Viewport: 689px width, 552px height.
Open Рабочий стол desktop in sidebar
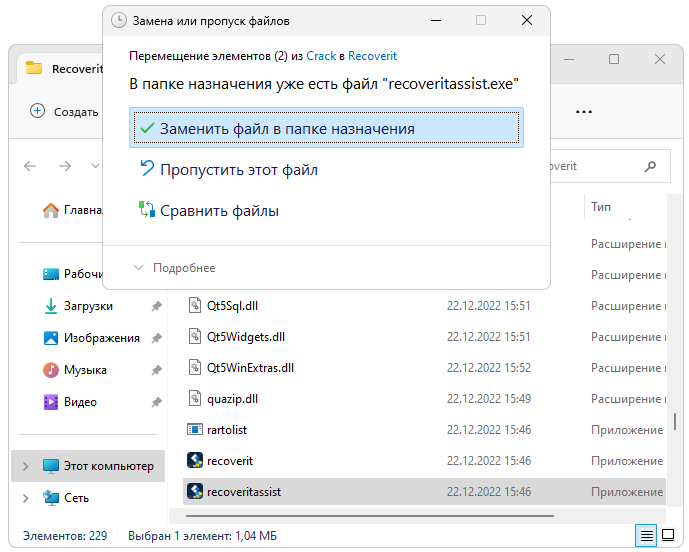[x=73, y=274]
